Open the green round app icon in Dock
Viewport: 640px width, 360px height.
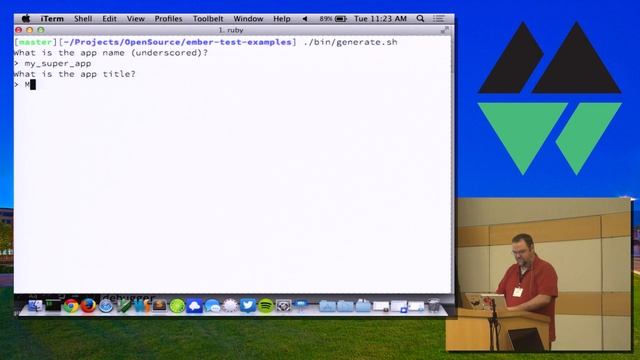coord(177,306)
